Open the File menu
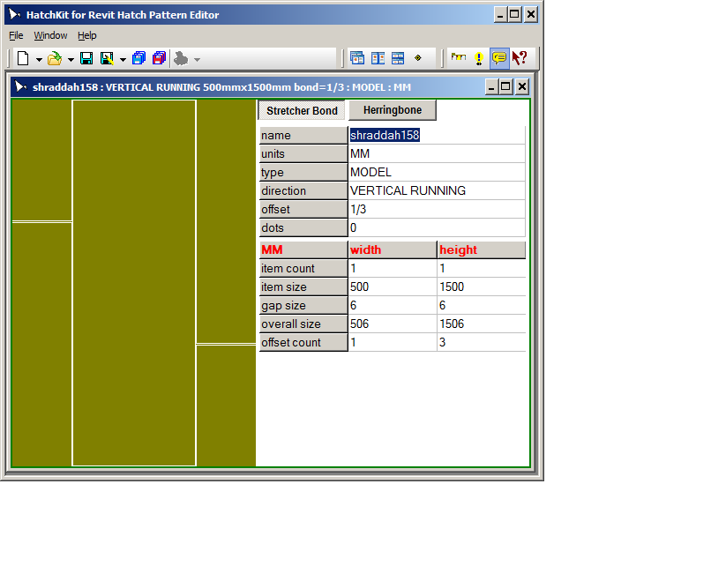 pyautogui.click(x=16, y=35)
